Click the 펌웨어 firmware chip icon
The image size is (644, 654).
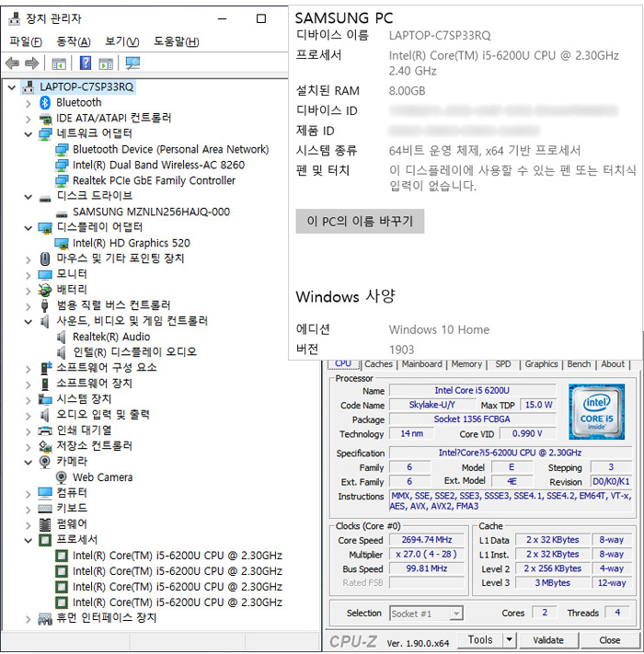coord(45,524)
